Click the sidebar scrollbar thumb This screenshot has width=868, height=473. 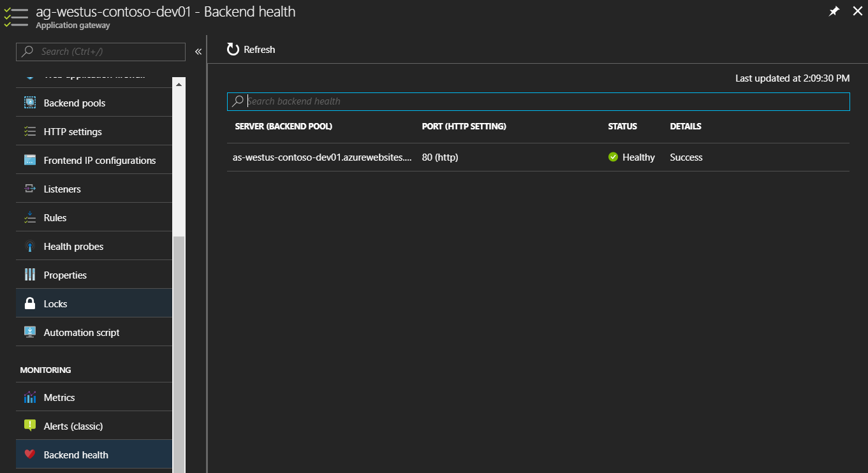[x=179, y=354]
